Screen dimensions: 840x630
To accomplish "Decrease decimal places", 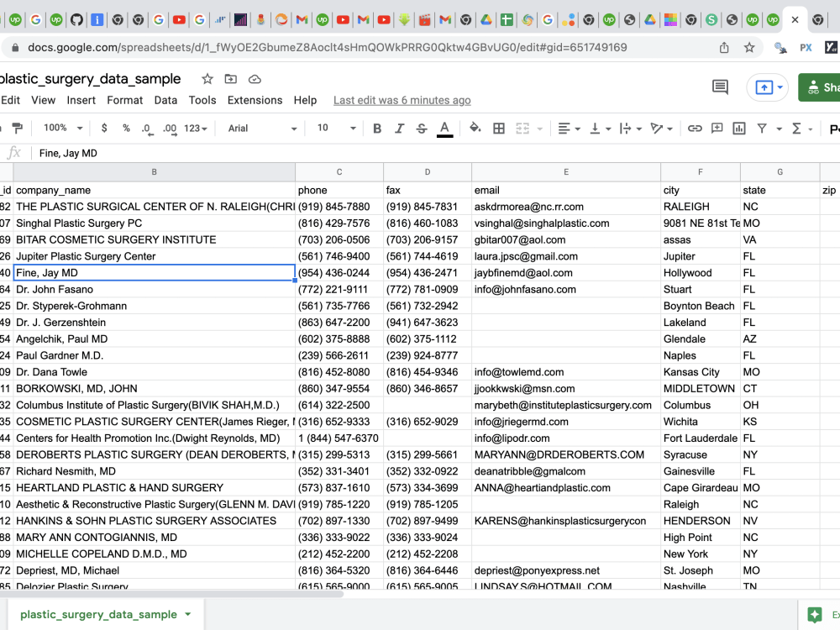I will [147, 129].
